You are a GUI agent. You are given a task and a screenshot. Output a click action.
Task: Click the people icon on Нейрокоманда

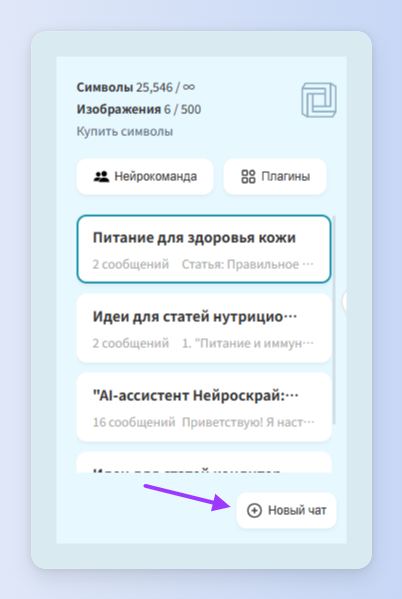(x=101, y=176)
